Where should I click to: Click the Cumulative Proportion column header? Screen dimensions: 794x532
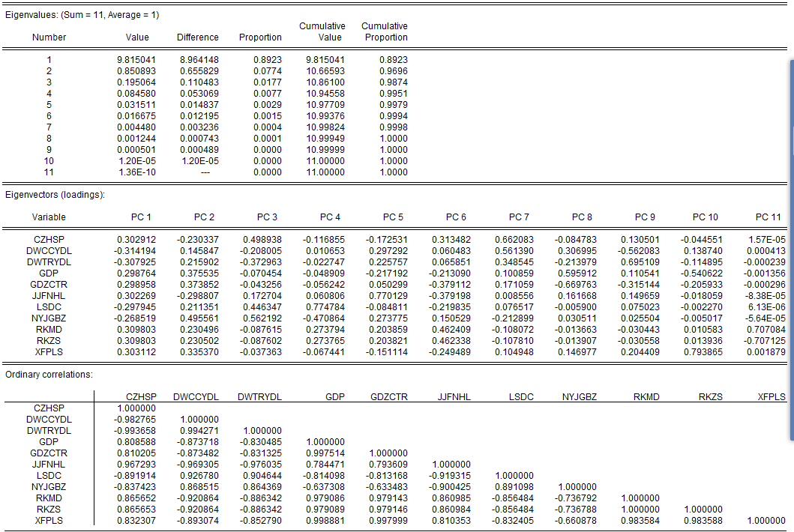(385, 32)
